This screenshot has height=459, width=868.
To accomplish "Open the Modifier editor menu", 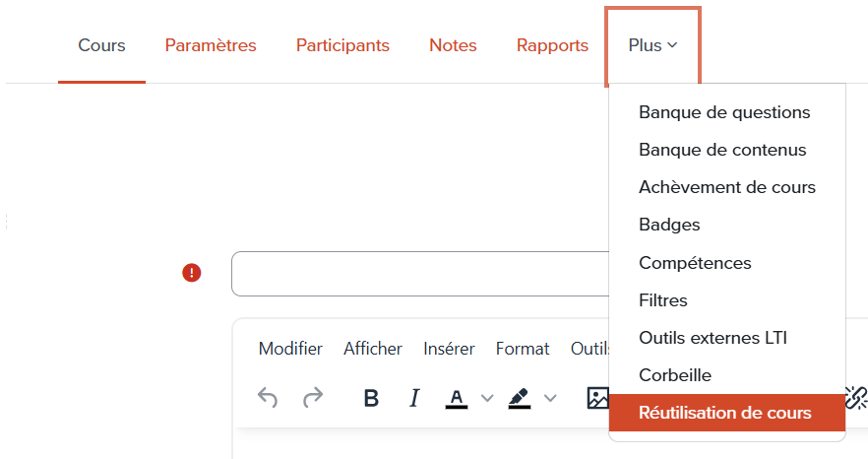I will point(290,349).
